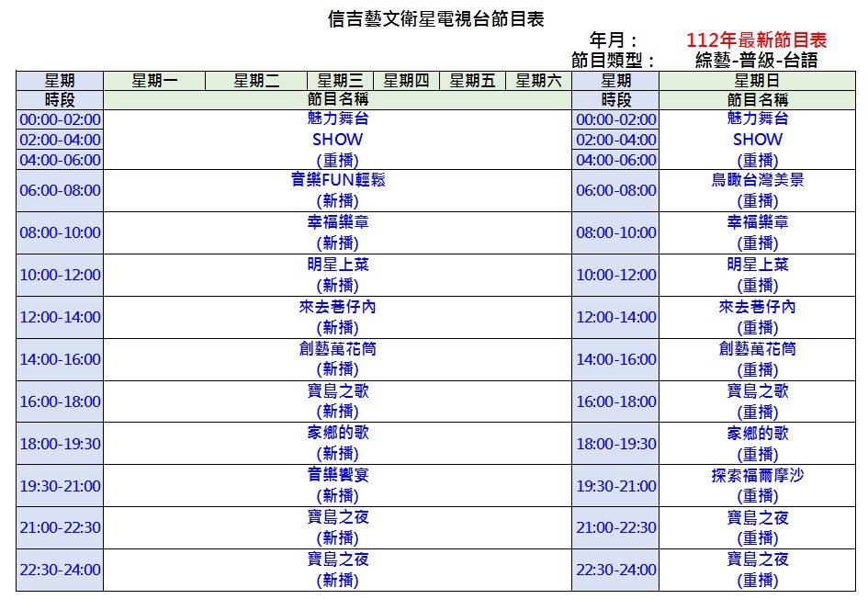The width and height of the screenshot is (868, 599).
Task: Select the 星期五 column header
Action: click(x=472, y=81)
